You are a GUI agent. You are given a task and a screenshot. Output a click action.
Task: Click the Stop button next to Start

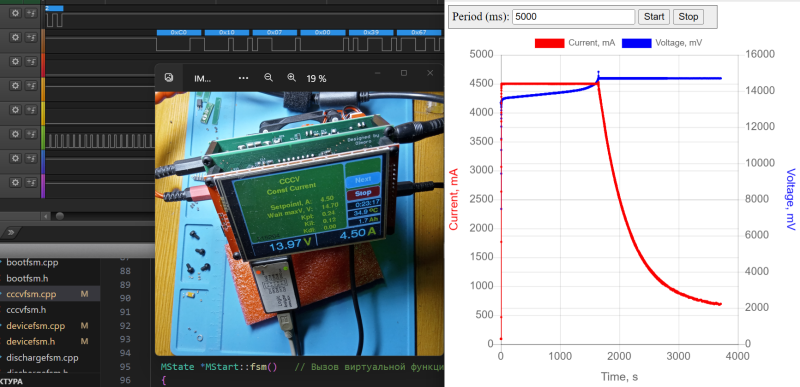[x=688, y=16]
